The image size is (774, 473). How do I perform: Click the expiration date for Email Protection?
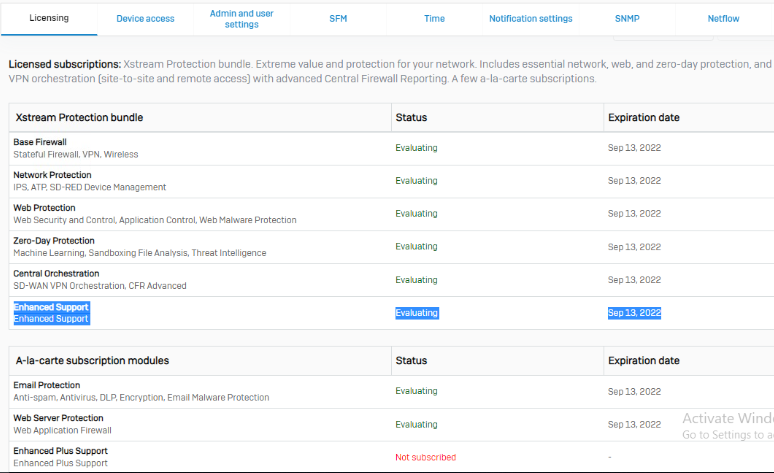click(634, 392)
